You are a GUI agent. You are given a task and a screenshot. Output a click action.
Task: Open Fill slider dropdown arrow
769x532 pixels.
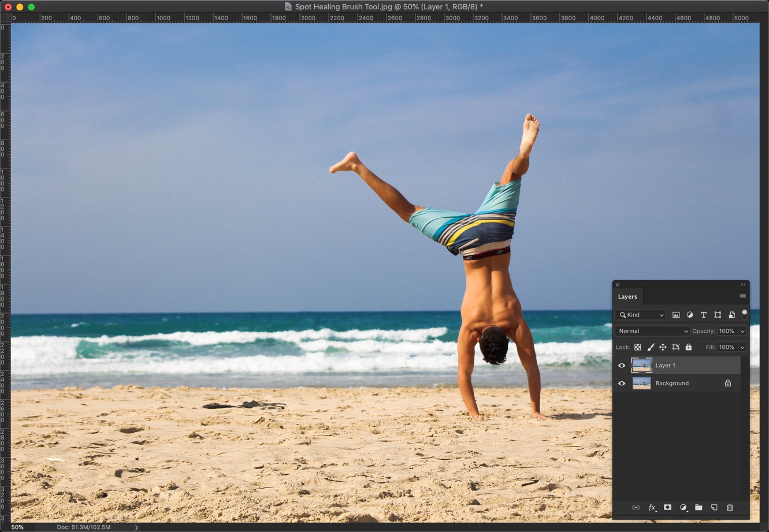742,347
